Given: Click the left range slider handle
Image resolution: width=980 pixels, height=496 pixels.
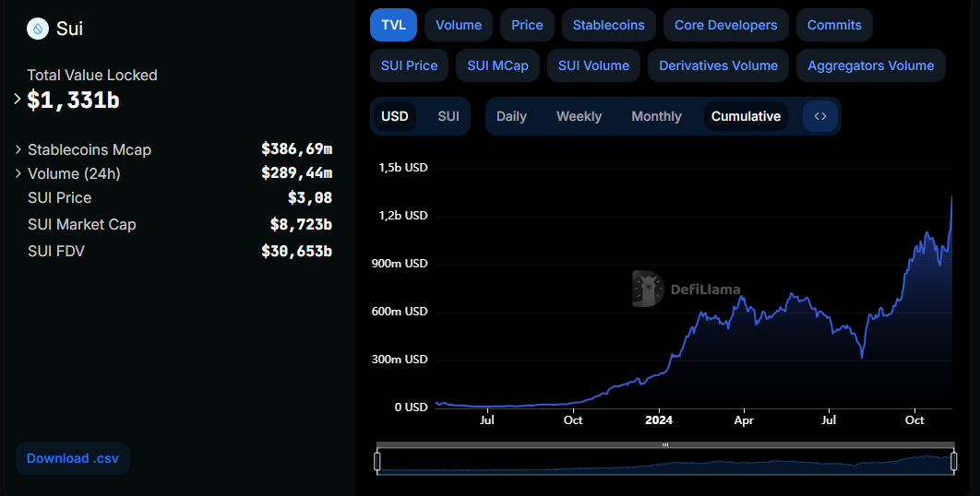Looking at the screenshot, I should 376,462.
